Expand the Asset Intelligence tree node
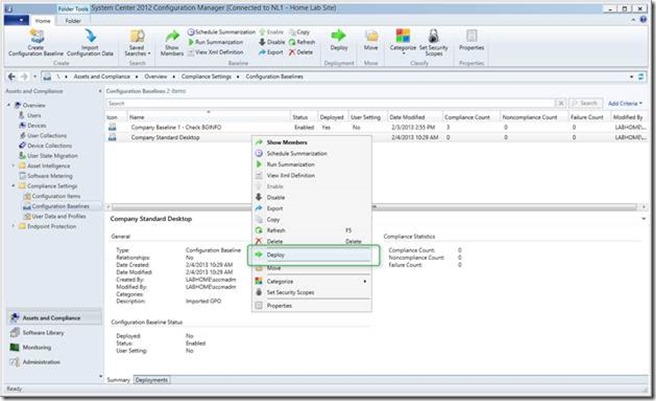 (x=13, y=166)
